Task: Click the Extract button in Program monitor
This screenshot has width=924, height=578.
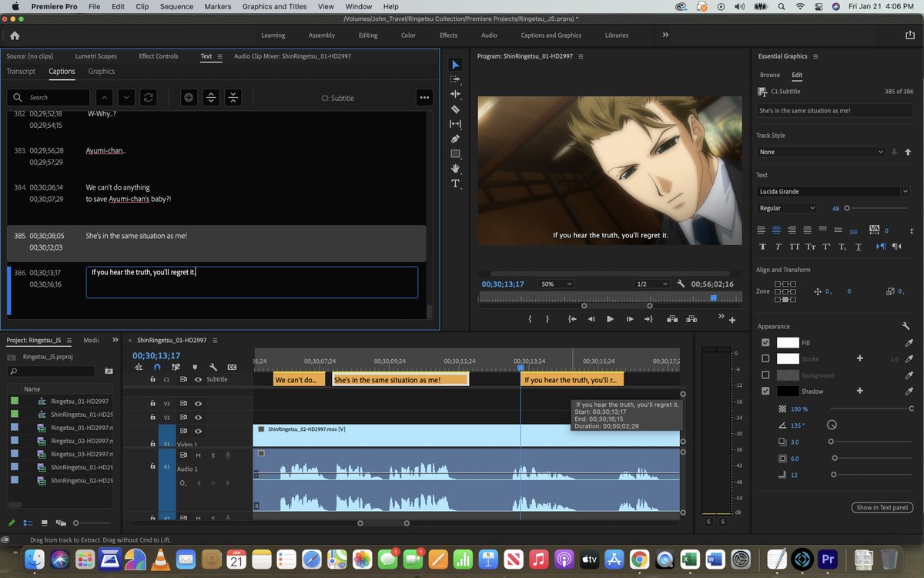Action: click(x=691, y=319)
